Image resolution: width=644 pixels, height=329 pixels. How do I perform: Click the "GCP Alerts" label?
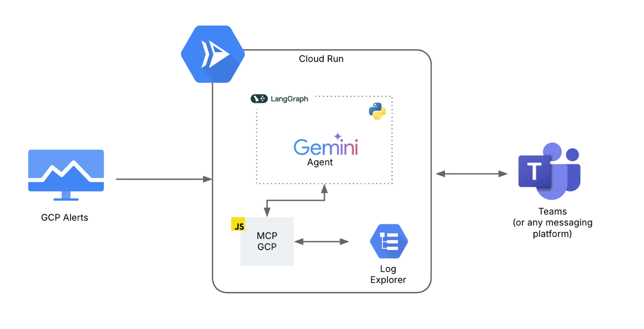coord(64,217)
